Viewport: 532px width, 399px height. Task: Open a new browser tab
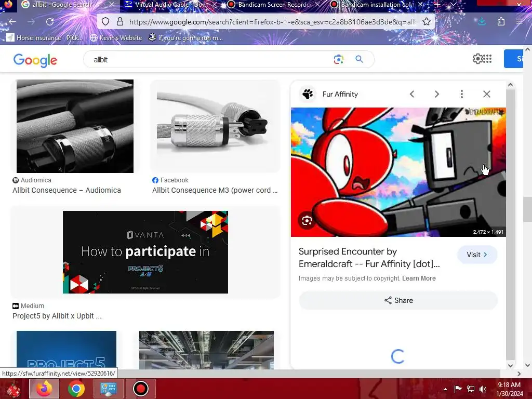(x=437, y=4)
